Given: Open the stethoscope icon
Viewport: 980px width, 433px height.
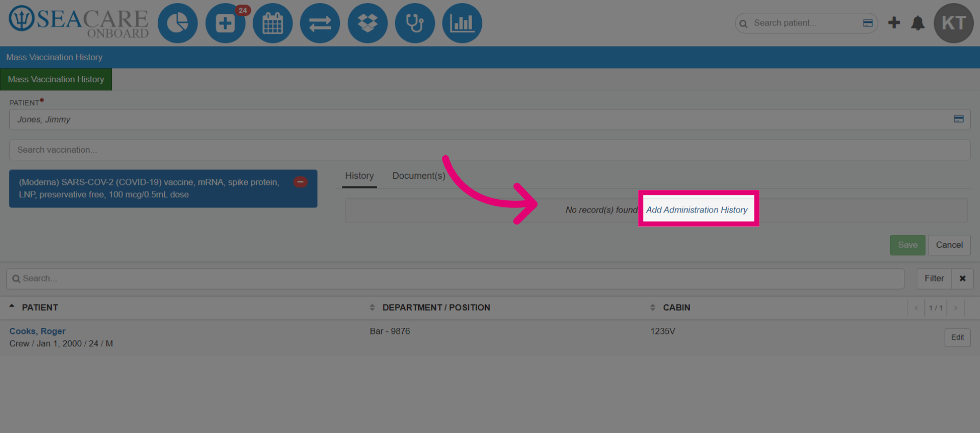Looking at the screenshot, I should tap(415, 23).
